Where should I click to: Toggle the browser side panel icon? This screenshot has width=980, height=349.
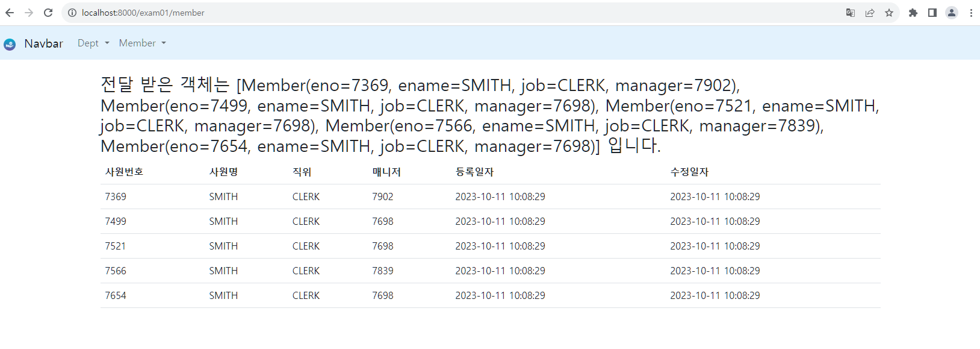tap(932, 13)
